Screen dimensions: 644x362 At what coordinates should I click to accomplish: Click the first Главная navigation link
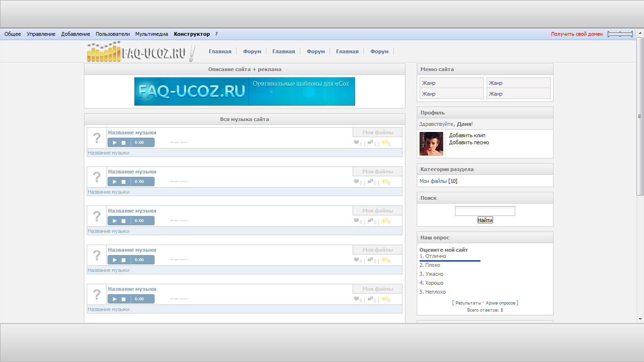point(220,51)
